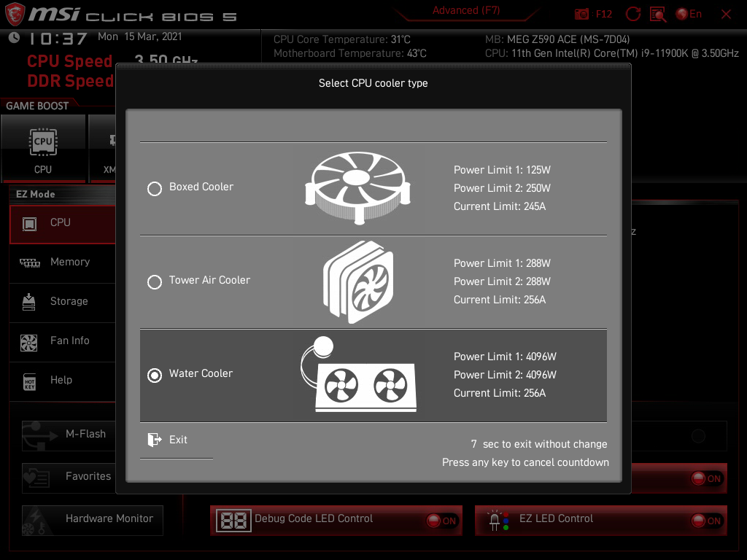This screenshot has height=560, width=747.
Task: Open the Fan Info section
Action: pos(63,341)
